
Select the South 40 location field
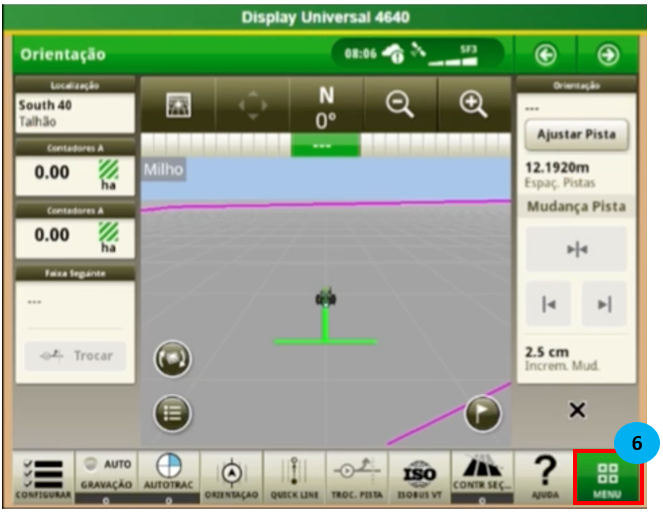(75, 112)
